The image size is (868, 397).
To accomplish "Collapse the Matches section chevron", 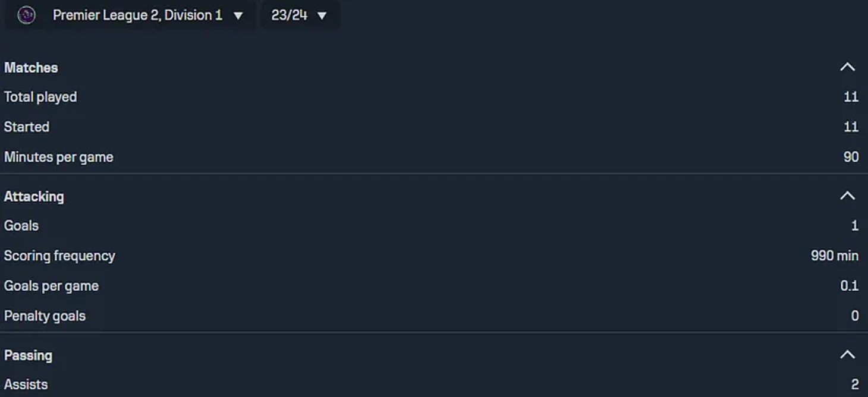I will [847, 67].
